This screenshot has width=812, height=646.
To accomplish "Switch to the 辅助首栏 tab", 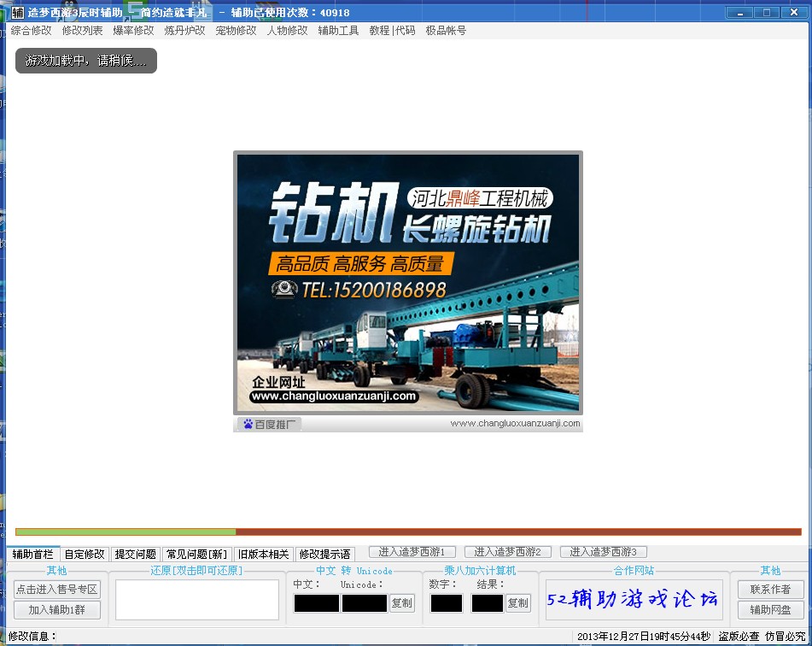I will (33, 555).
